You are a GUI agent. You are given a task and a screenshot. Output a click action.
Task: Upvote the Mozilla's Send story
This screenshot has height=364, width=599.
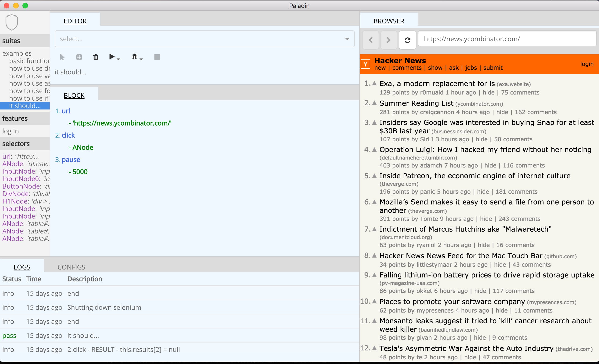(374, 202)
